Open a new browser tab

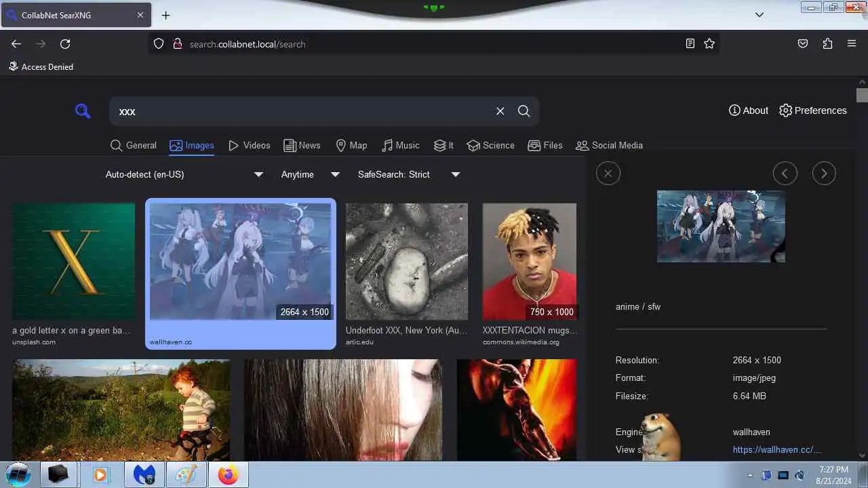coord(165,15)
